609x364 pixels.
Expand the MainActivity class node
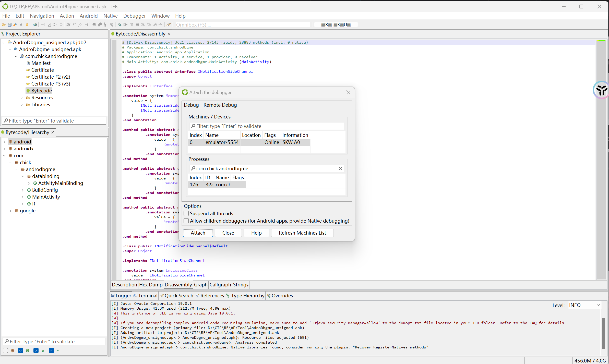click(23, 197)
